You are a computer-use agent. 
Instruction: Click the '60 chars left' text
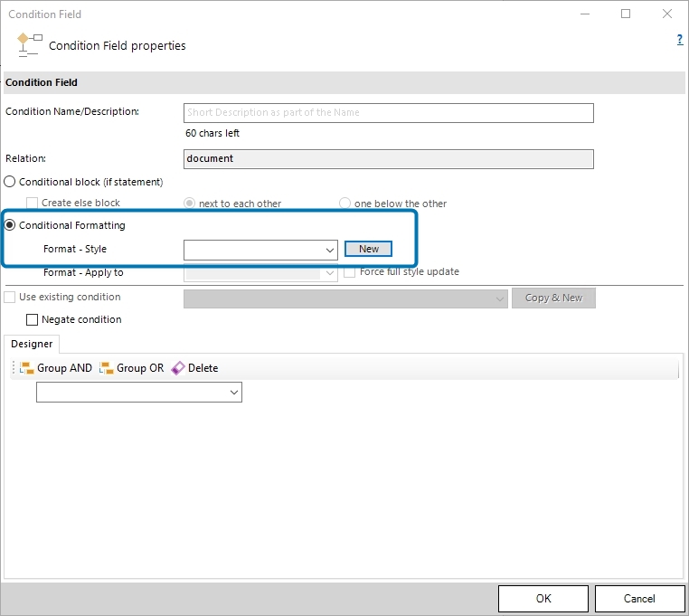pos(212,133)
